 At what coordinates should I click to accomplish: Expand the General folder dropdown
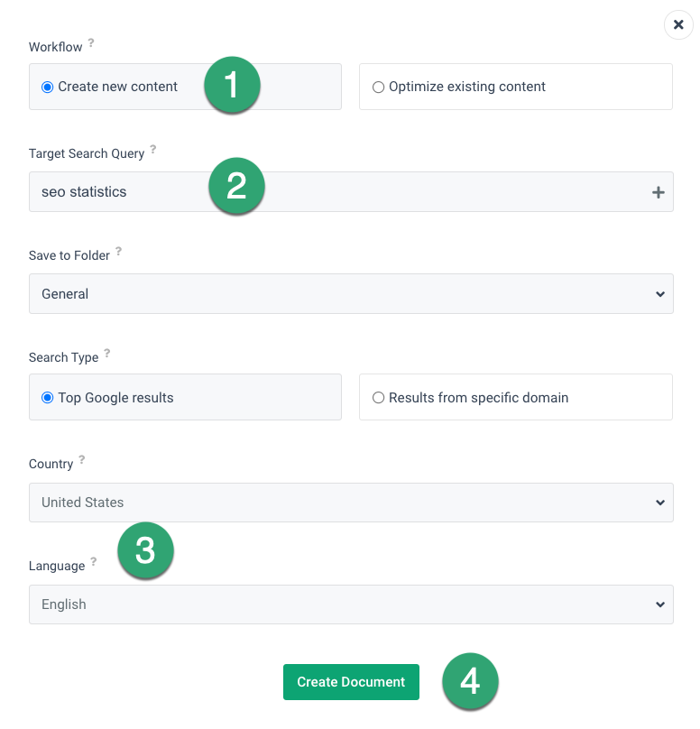351,294
